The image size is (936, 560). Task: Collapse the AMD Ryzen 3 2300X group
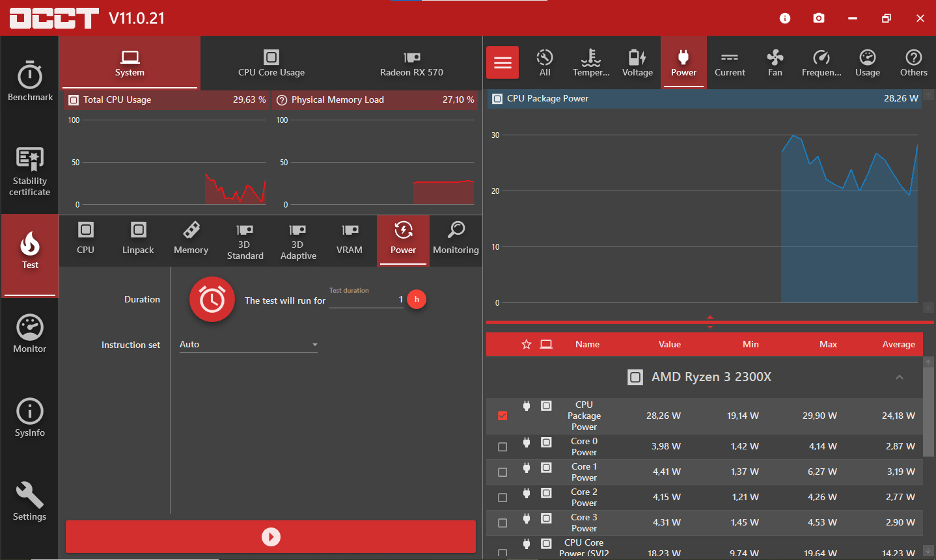pyautogui.click(x=900, y=377)
